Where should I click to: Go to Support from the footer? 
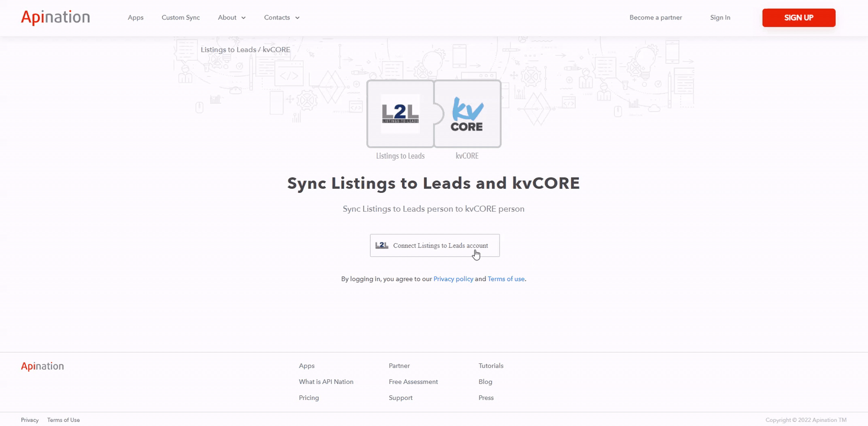pos(401,398)
